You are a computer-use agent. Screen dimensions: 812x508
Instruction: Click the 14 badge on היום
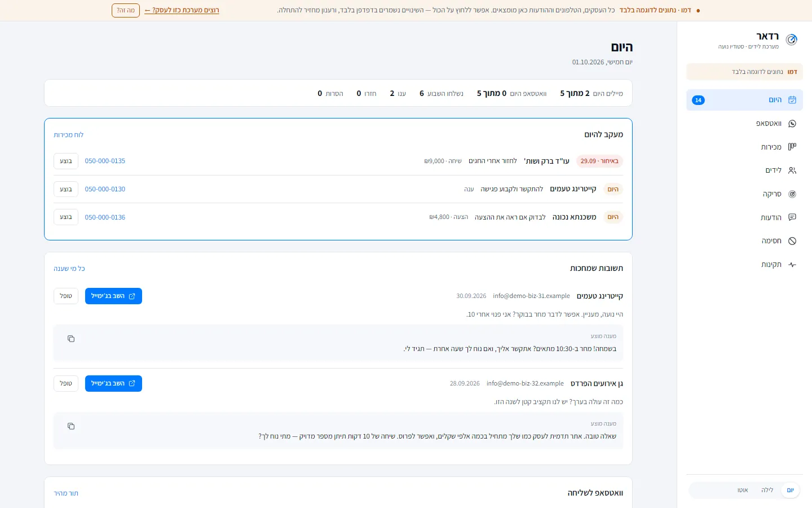(x=698, y=100)
